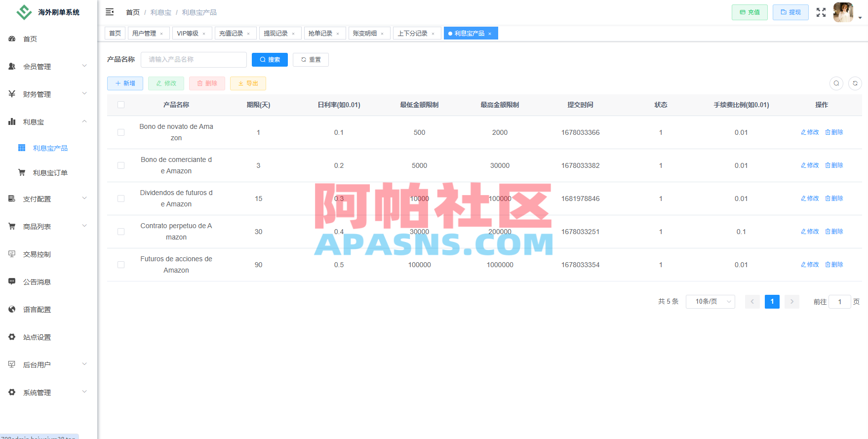Image resolution: width=868 pixels, height=439 pixels.
Task: Focus the 产品名称 search input field
Action: coord(194,60)
